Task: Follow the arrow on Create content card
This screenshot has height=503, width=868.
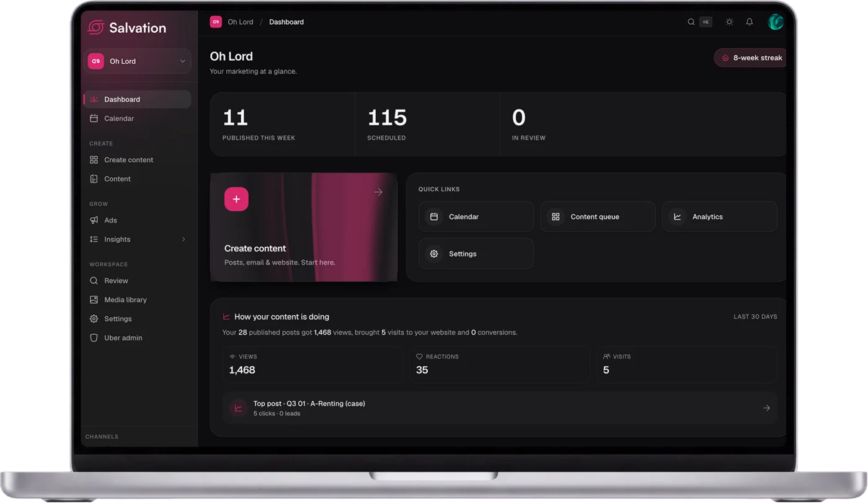Action: coord(378,192)
